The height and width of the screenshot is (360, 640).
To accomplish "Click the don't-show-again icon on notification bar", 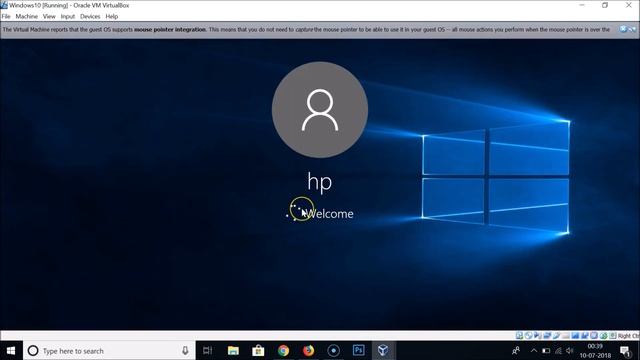I will click(633, 29).
